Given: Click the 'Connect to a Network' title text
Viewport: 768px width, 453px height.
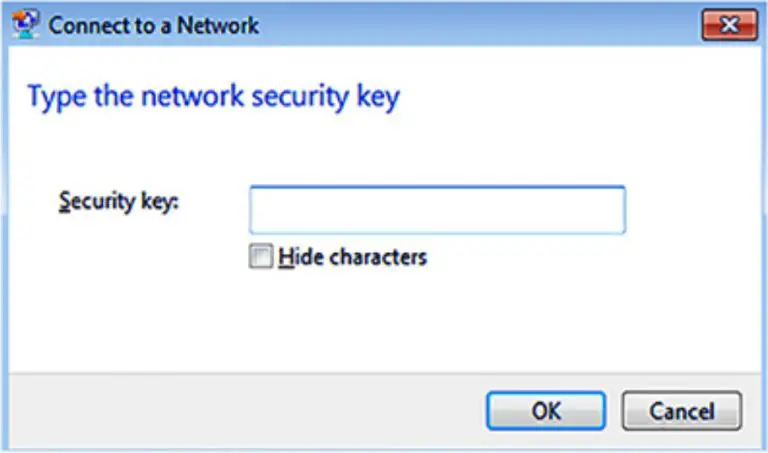Looking at the screenshot, I should point(154,25).
